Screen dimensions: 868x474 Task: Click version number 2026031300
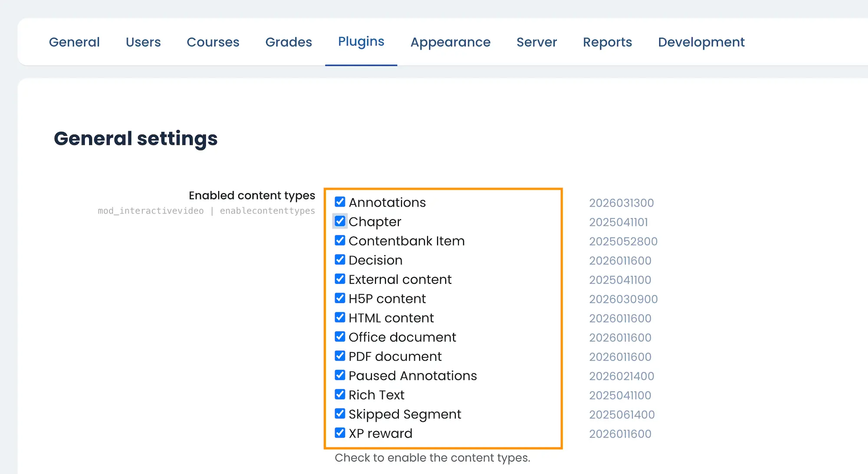[621, 203]
